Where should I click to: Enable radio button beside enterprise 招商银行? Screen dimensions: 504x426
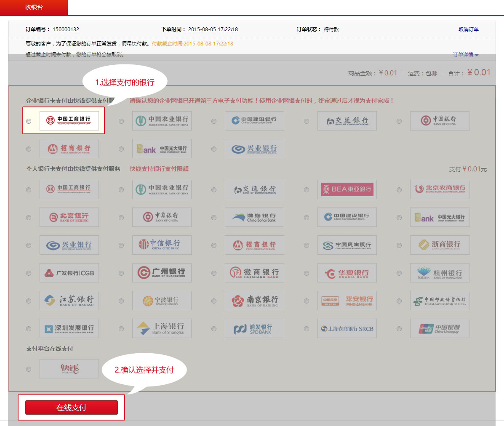[x=29, y=149]
